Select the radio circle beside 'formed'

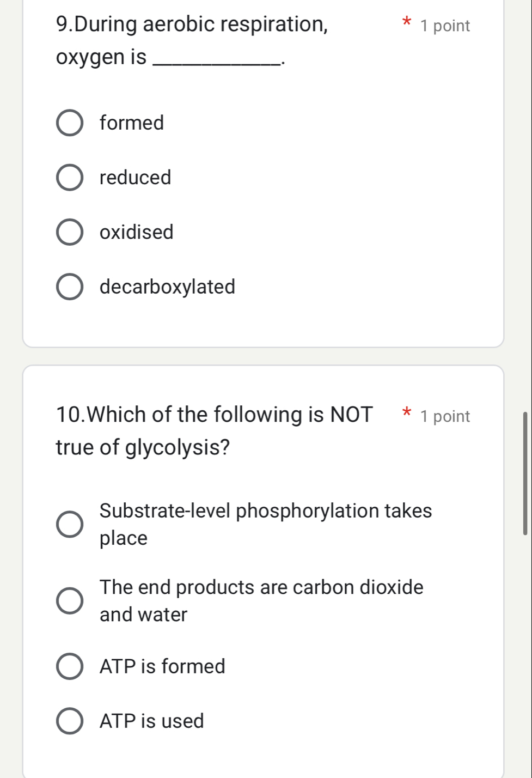point(70,123)
